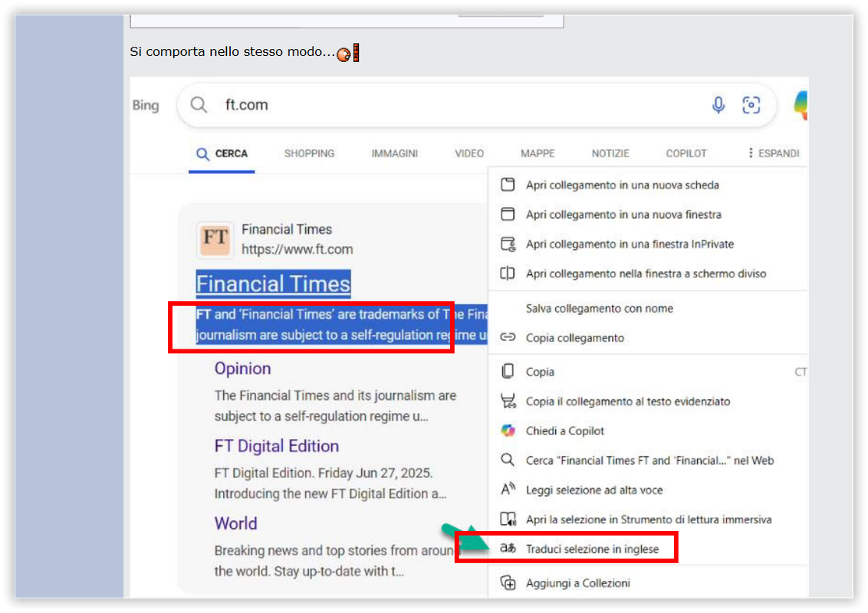Click the Copia clipboard icon
The image size is (868, 613).
[x=508, y=371]
